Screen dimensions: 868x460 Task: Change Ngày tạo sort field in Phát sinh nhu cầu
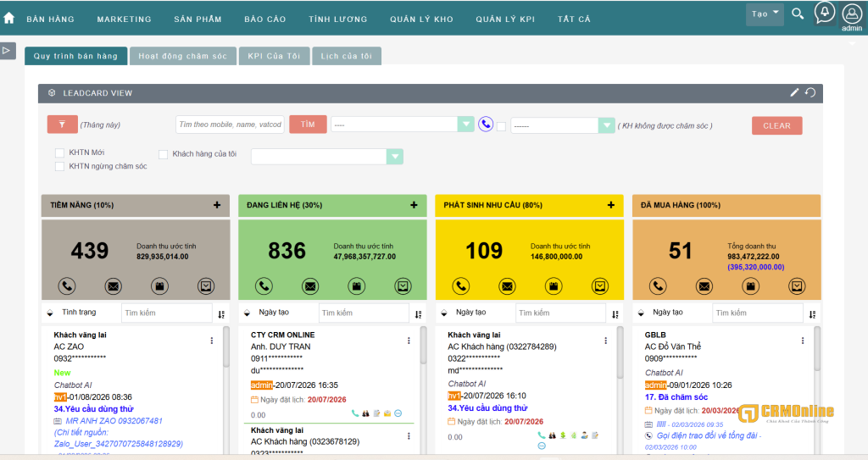tap(470, 313)
